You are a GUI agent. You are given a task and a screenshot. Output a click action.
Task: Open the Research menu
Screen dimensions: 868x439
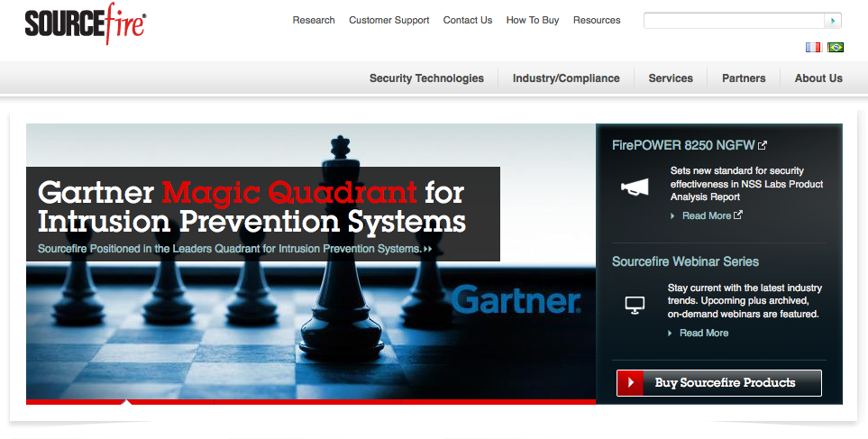pos(314,21)
